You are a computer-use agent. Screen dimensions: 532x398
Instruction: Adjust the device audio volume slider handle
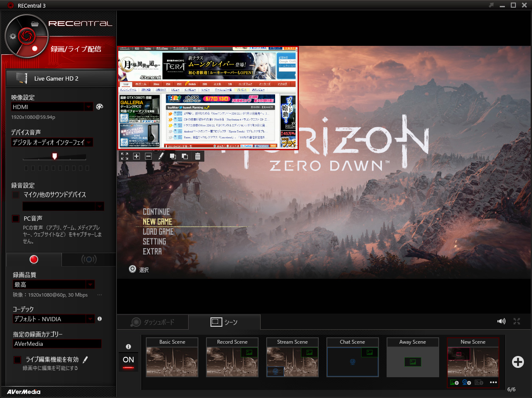[x=54, y=156]
